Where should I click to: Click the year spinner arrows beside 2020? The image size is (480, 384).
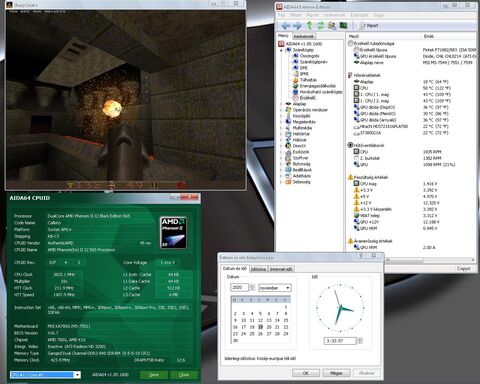(x=252, y=287)
